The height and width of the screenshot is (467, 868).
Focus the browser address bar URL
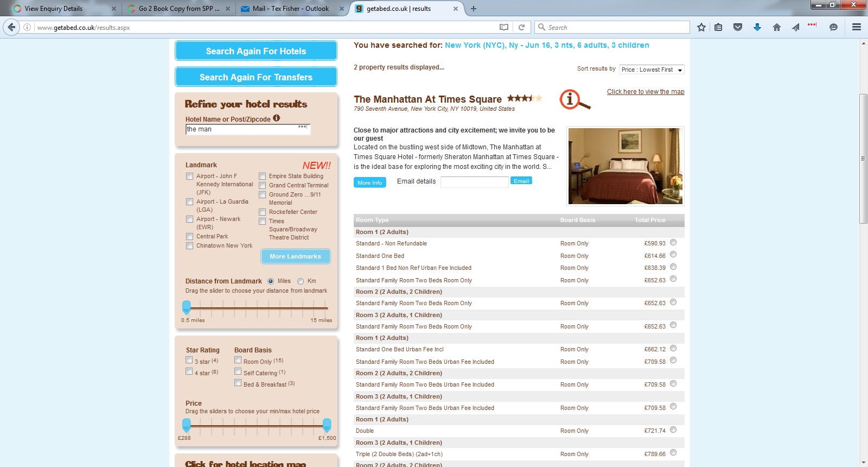pyautogui.click(x=266, y=27)
